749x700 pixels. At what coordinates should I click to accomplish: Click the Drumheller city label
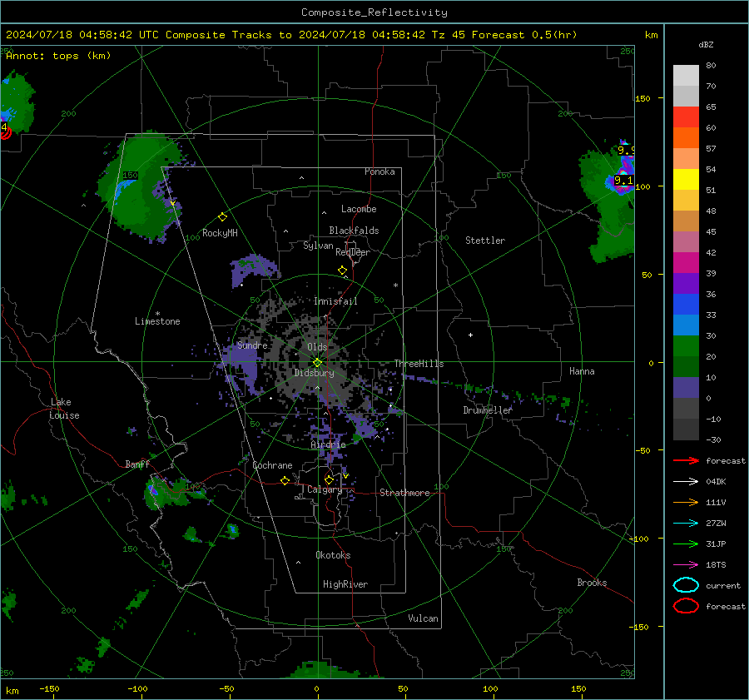point(488,410)
